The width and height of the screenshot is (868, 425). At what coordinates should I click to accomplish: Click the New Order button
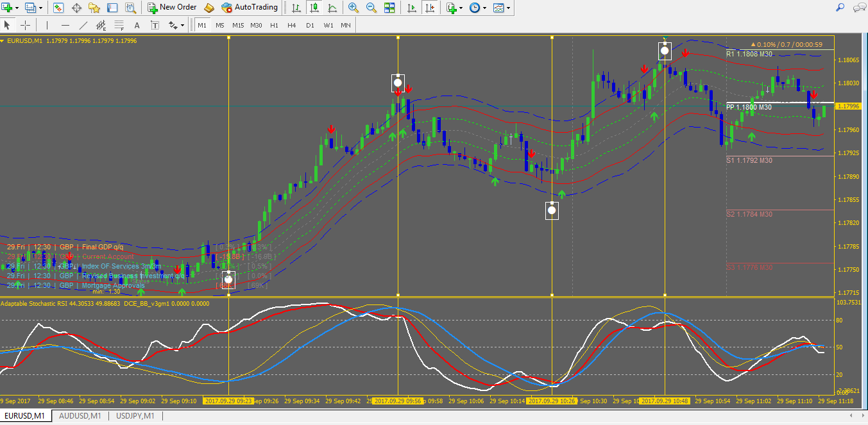click(172, 8)
